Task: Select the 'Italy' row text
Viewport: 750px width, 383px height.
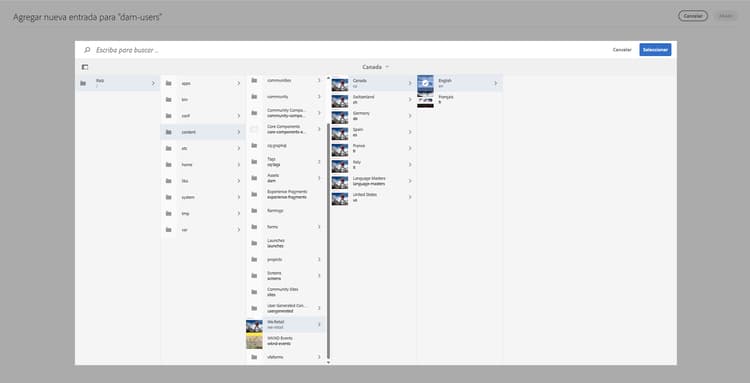Action: [x=356, y=162]
